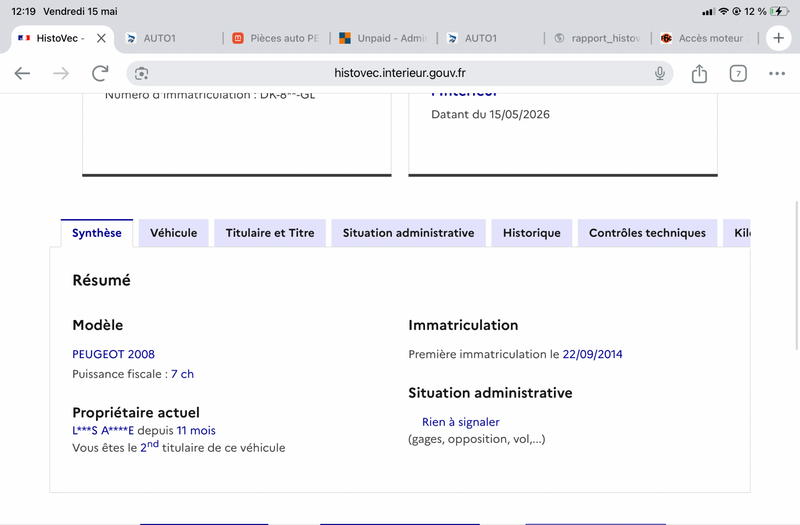This screenshot has width=800, height=525.
Task: Add a new browser tab
Action: coord(778,38)
